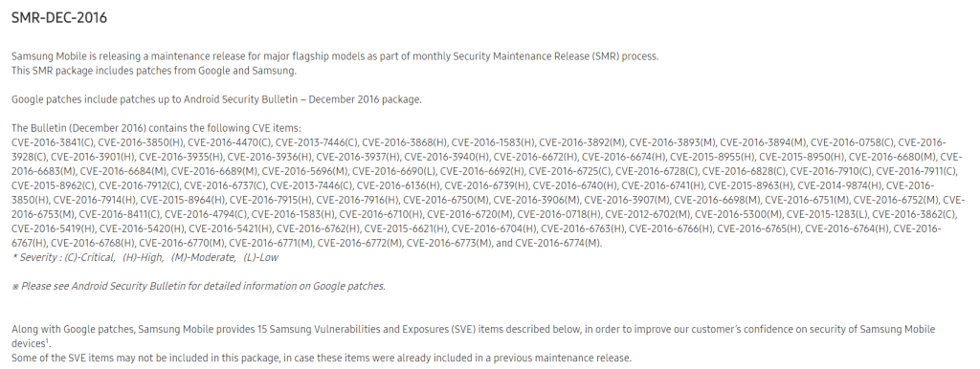This screenshot has width=980, height=369.
Task: Click the CVE-2015-1283(L) entry
Action: (828, 214)
